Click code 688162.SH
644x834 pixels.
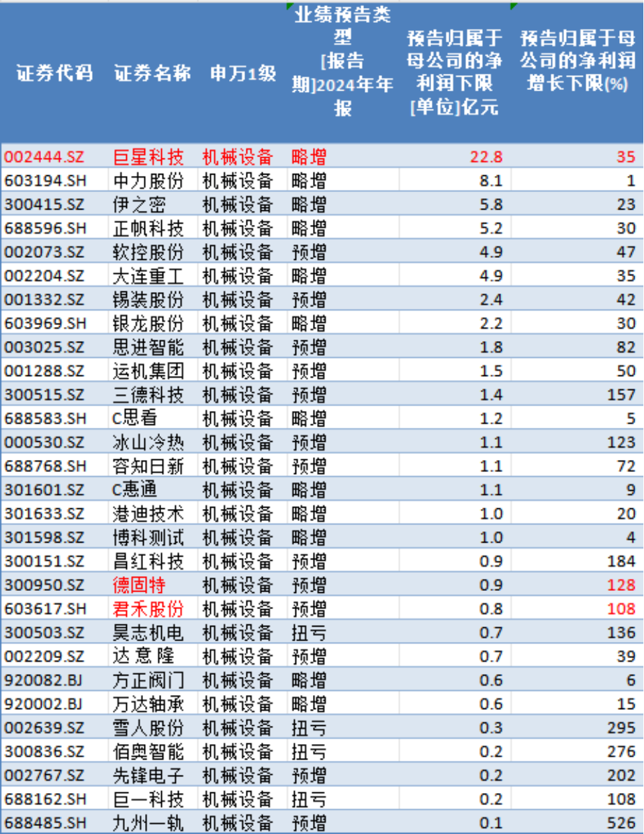[x=45, y=799]
